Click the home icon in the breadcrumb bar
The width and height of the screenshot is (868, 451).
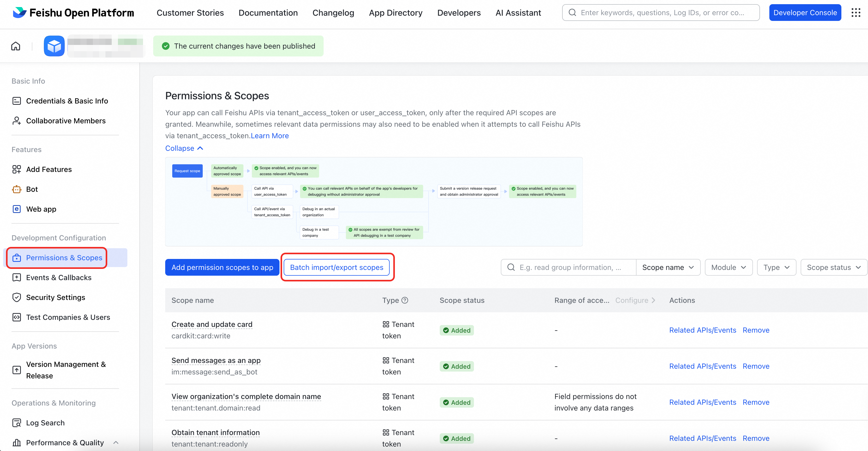click(x=15, y=46)
